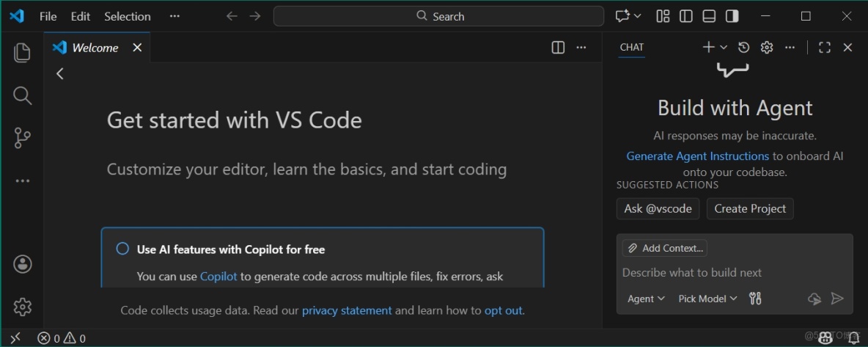This screenshot has width=868, height=347.
Task: Open the Copilot link in walkthrough step
Action: [218, 276]
